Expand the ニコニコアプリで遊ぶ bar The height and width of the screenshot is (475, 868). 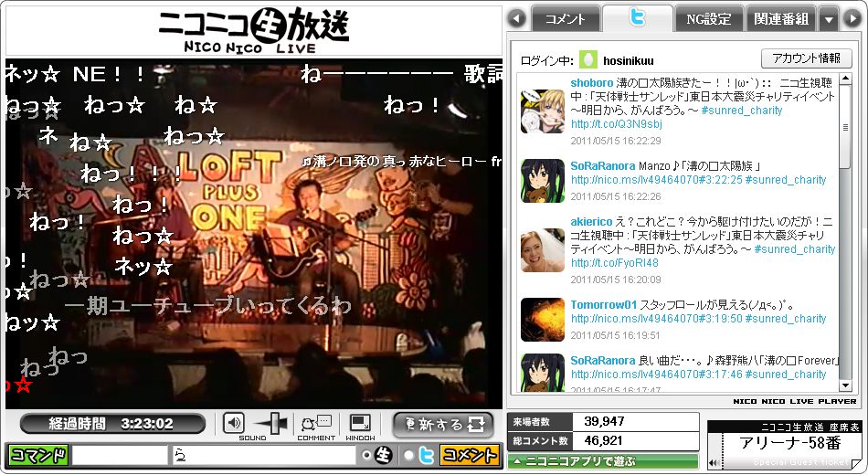click(603, 461)
